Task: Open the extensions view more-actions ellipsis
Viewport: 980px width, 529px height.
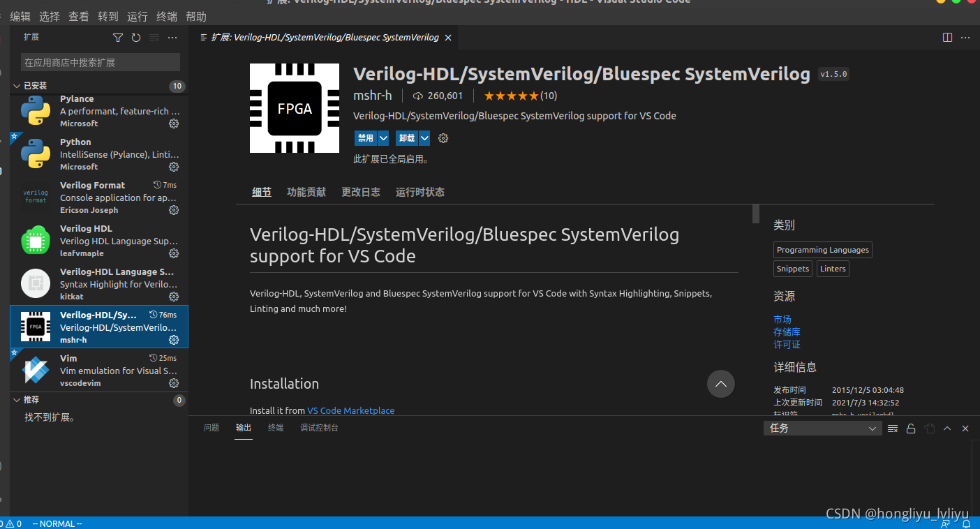Action: pos(172,38)
